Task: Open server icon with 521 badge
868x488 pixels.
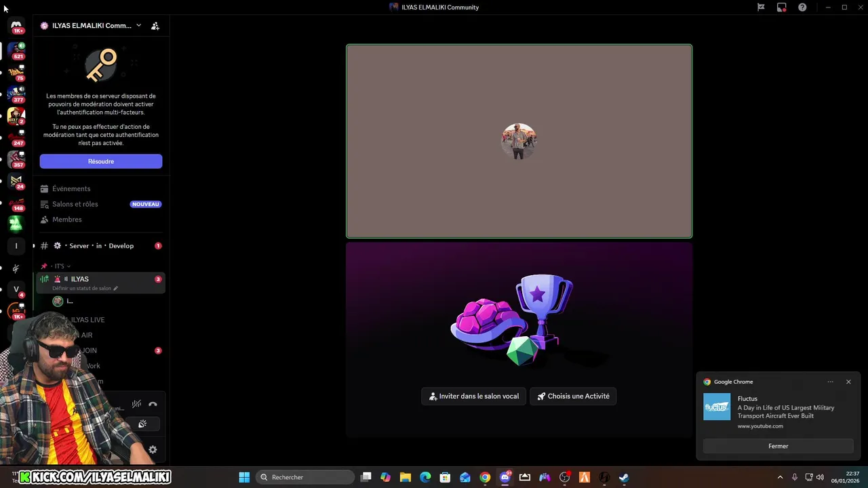Action: pos(16,50)
